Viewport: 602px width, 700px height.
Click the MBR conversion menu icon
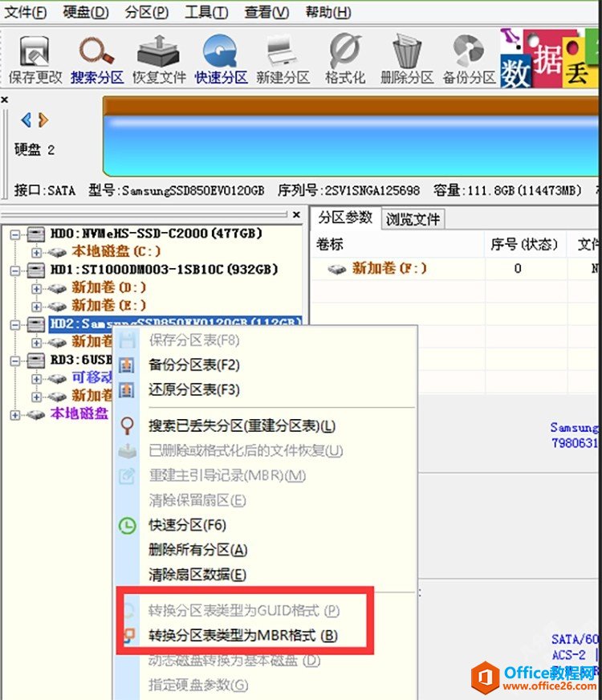(128, 635)
